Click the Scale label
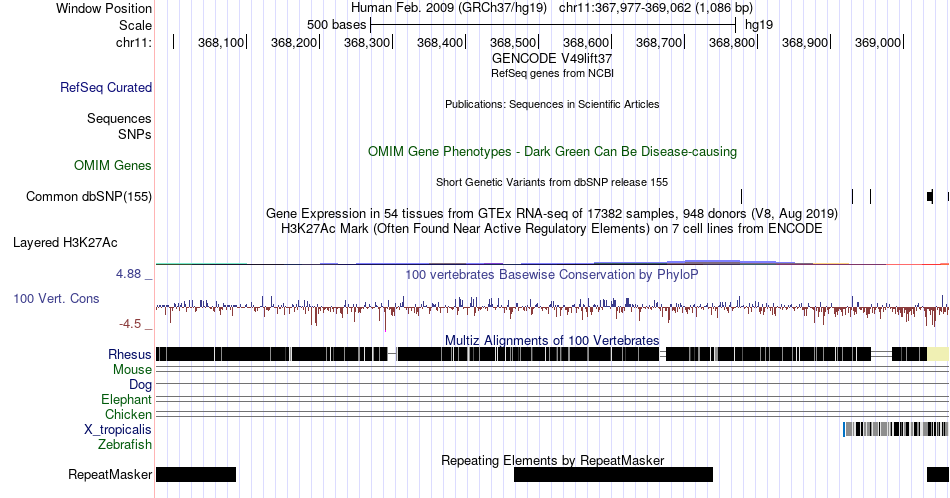 pyautogui.click(x=135, y=25)
